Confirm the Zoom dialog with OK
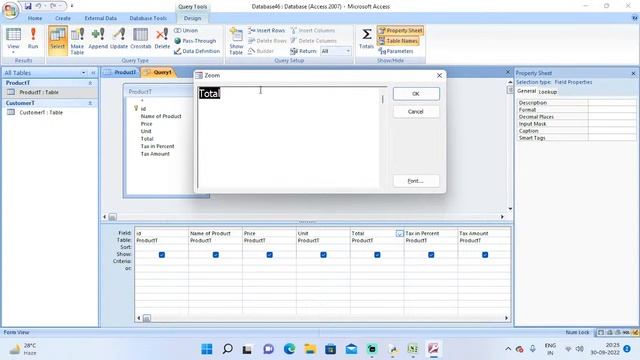This screenshot has height=360, width=640. 416,94
